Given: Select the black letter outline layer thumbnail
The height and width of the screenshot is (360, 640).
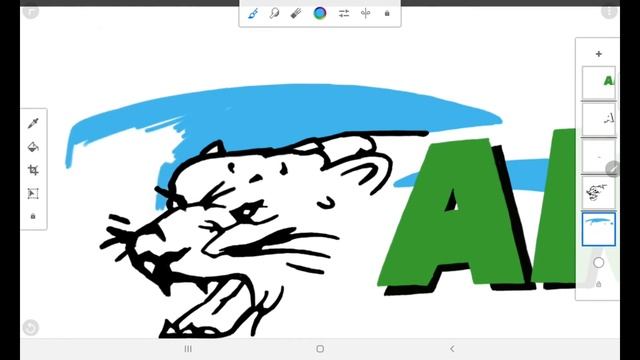Looking at the screenshot, I should tap(599, 120).
